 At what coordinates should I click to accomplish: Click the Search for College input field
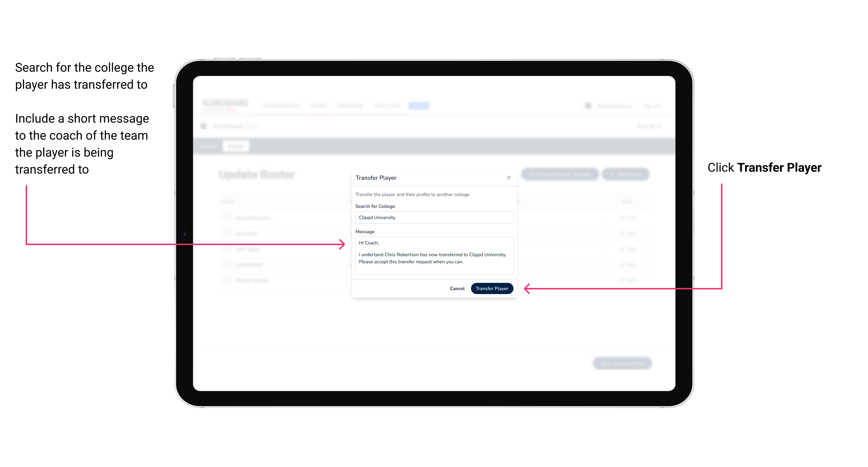pos(433,217)
